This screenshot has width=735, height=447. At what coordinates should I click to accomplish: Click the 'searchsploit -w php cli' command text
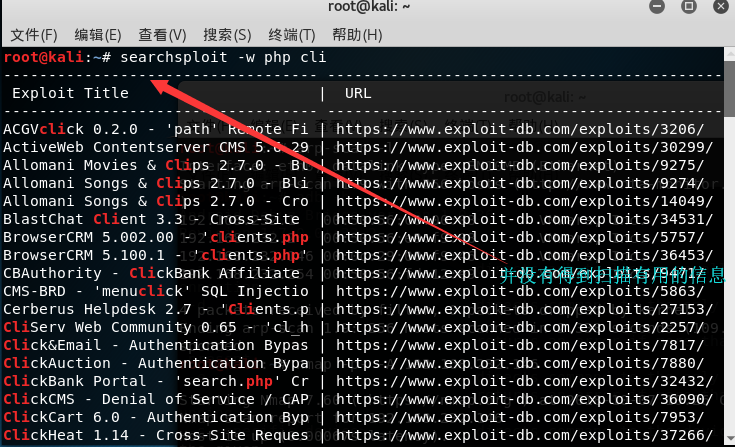(223, 57)
